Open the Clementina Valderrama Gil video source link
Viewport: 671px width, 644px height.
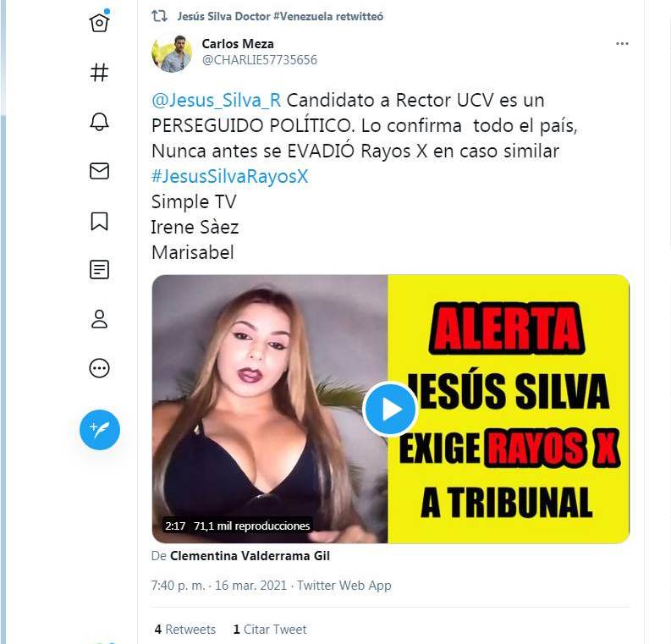(250, 556)
